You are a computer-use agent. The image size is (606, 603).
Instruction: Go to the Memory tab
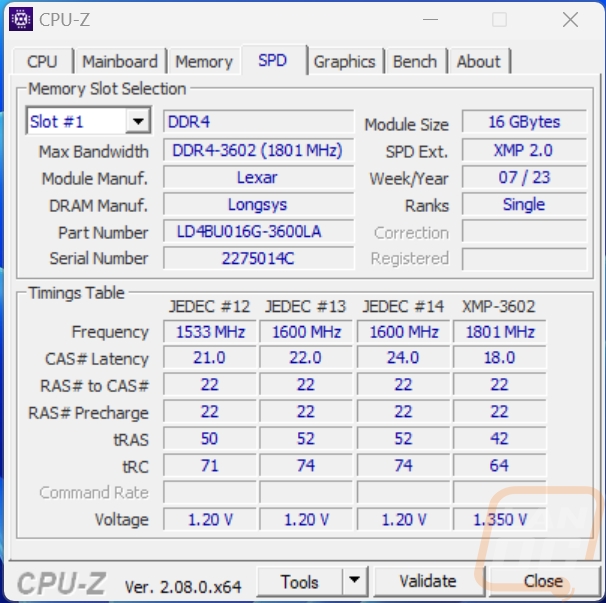[x=204, y=61]
